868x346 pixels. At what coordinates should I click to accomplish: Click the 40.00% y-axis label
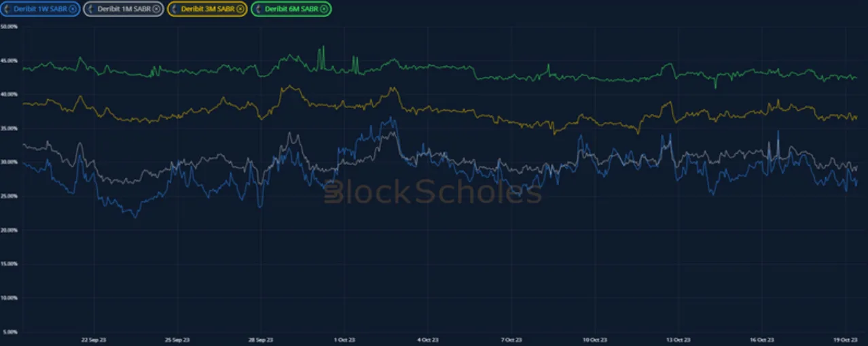click(9, 94)
